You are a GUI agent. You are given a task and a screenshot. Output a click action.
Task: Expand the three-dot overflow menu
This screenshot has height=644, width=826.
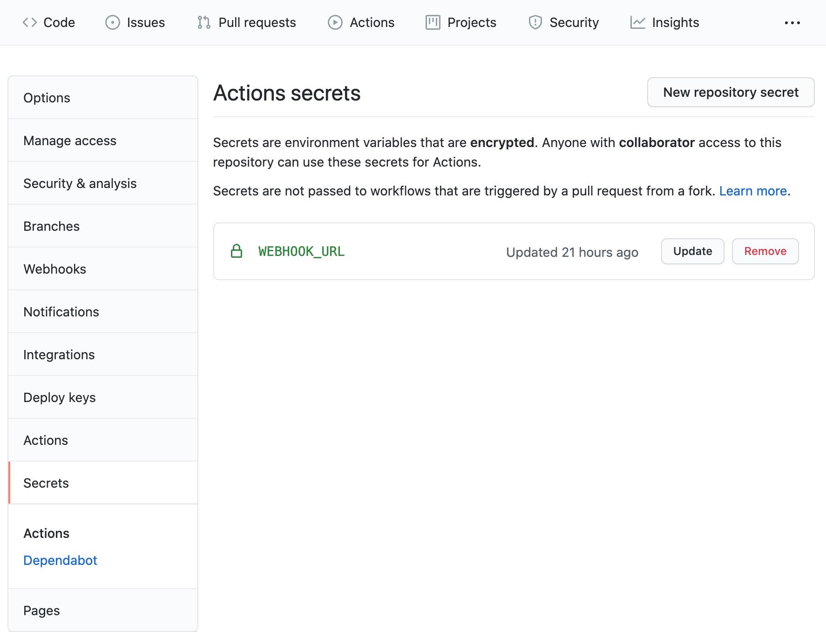(792, 22)
